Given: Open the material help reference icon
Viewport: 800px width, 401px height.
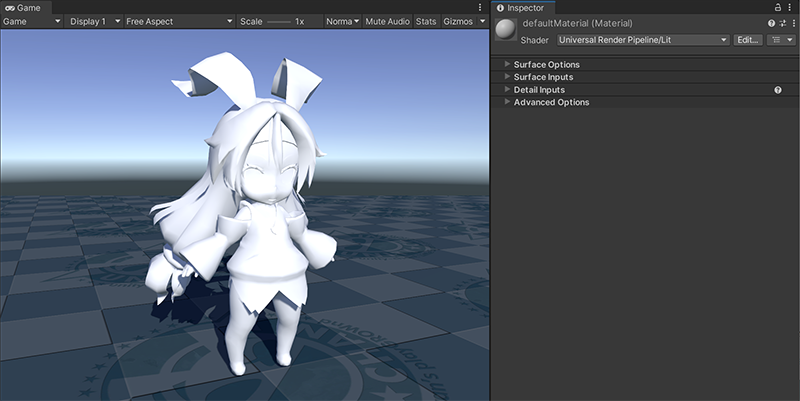Looking at the screenshot, I should click(771, 23).
